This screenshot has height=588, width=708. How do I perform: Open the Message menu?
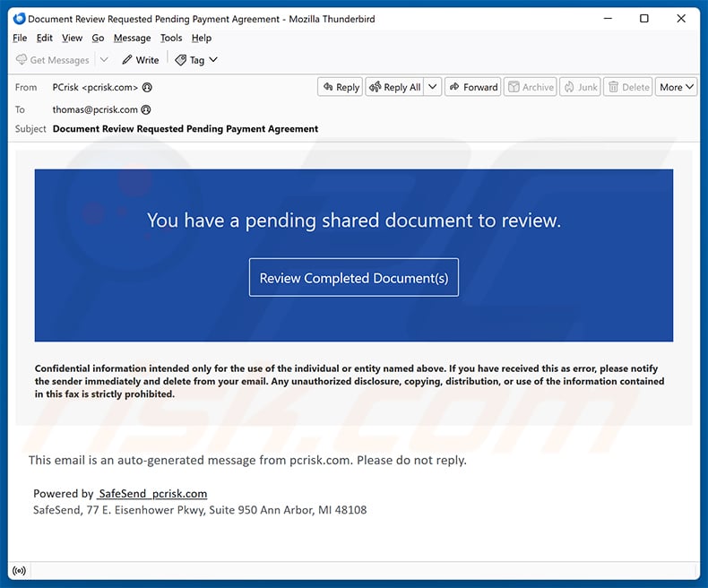(132, 38)
